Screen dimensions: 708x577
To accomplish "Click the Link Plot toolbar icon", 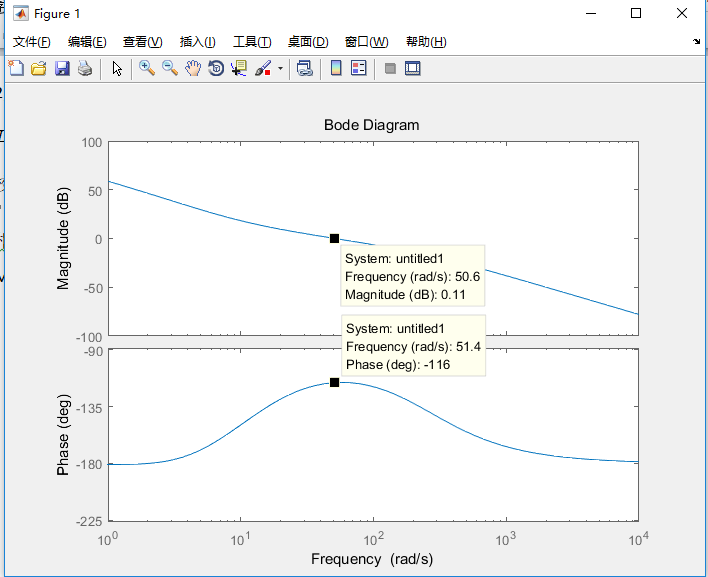I will pyautogui.click(x=305, y=69).
